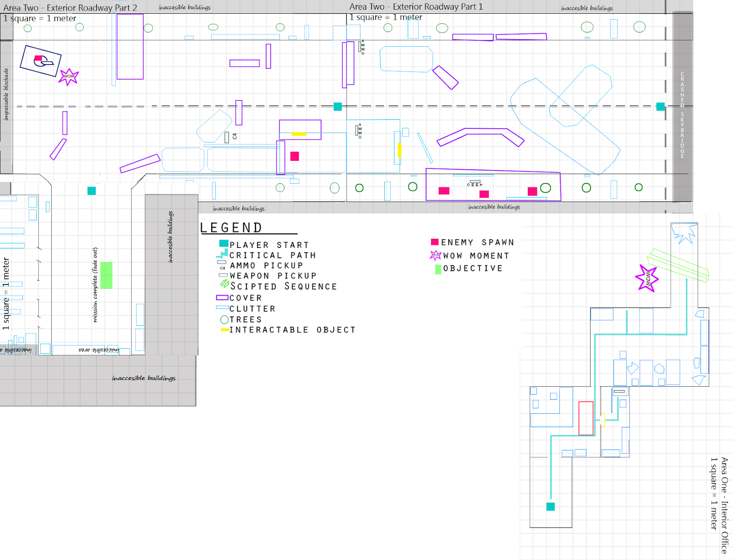Click the "ENEMY SPAWN" legend text
The width and height of the screenshot is (733, 560).
pos(478,242)
